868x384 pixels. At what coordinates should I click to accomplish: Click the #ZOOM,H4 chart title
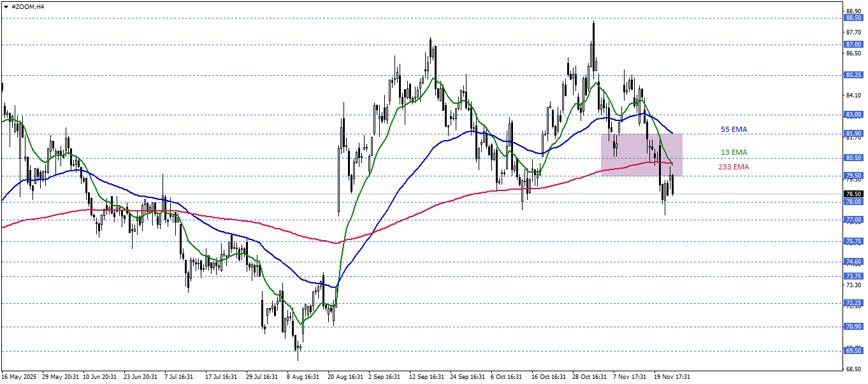pyautogui.click(x=27, y=6)
